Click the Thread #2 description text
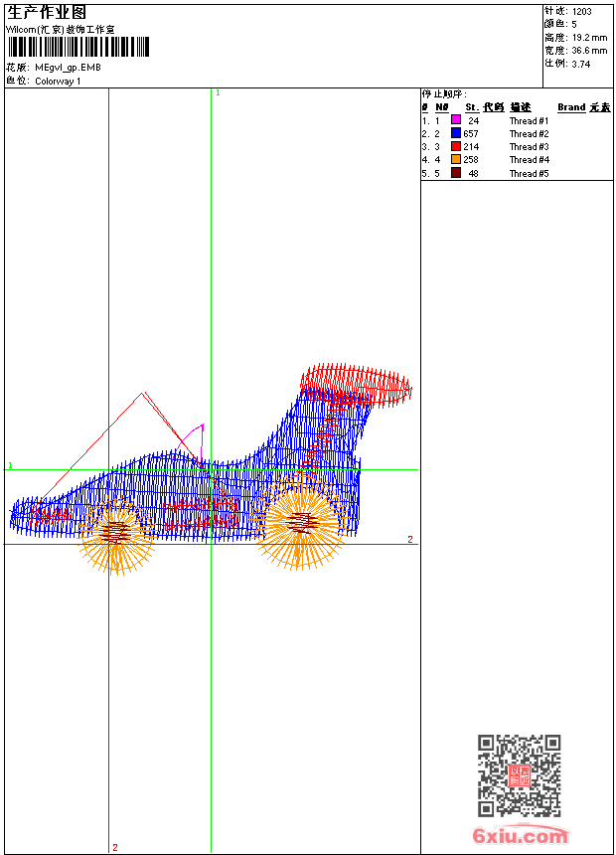 point(529,133)
